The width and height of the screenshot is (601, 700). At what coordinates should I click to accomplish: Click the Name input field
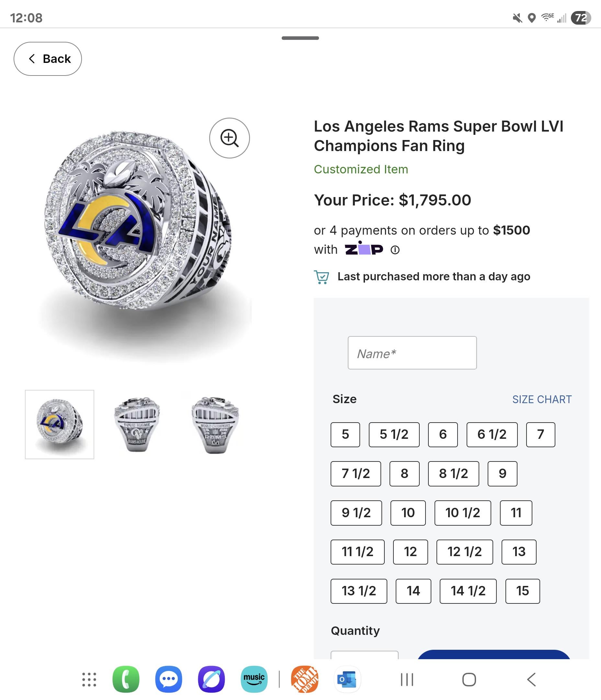412,353
